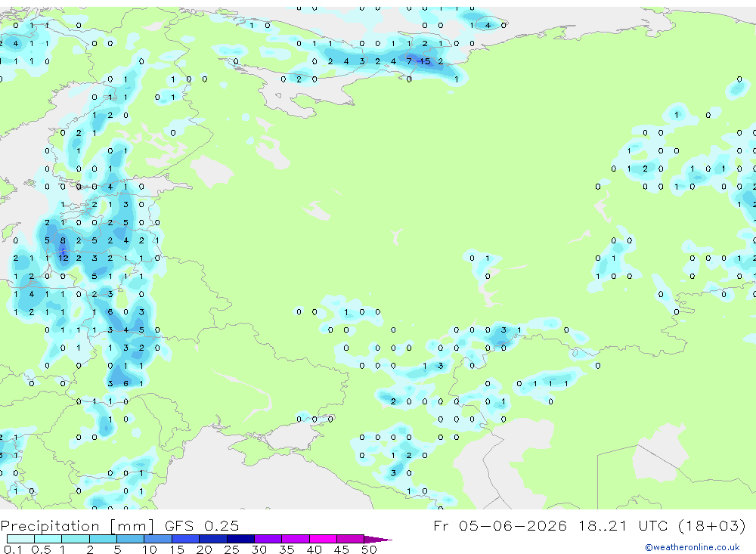756x554 pixels.
Task: Pick the 40–45 mm legend color box
Action: click(323, 539)
